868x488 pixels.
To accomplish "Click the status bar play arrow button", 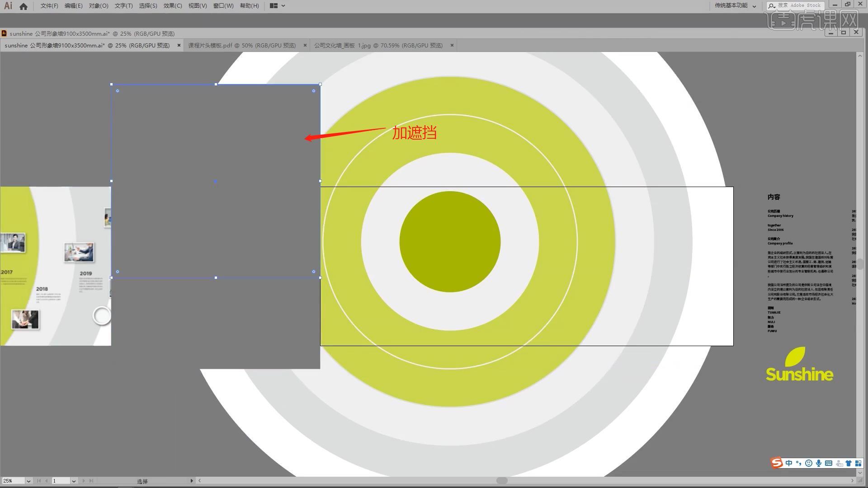I will (x=192, y=481).
